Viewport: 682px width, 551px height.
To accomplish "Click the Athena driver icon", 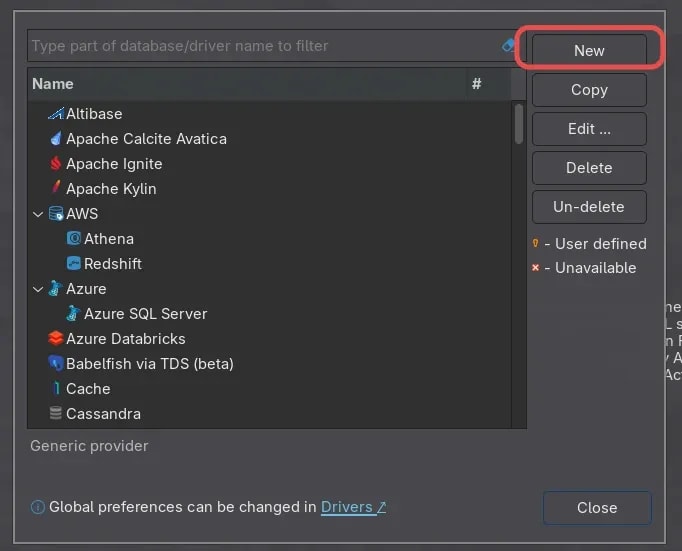I will click(x=74, y=238).
